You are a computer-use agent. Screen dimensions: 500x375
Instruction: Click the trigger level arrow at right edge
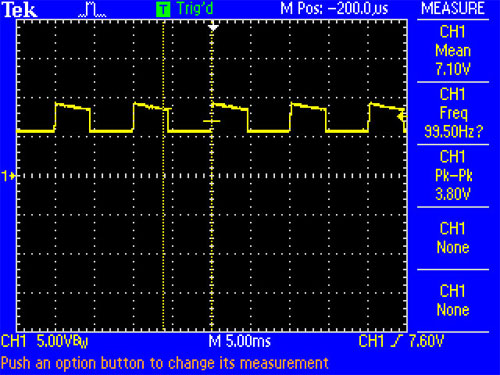pos(401,117)
